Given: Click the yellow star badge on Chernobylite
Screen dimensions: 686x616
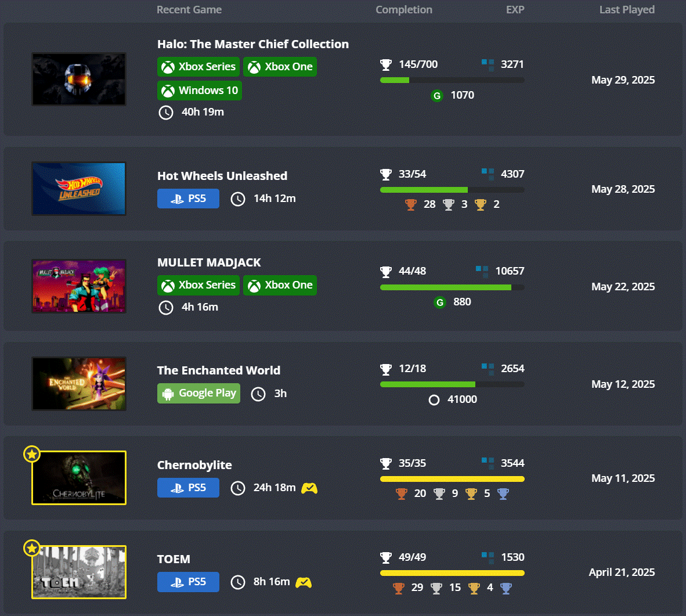Looking at the screenshot, I should click(x=32, y=454).
